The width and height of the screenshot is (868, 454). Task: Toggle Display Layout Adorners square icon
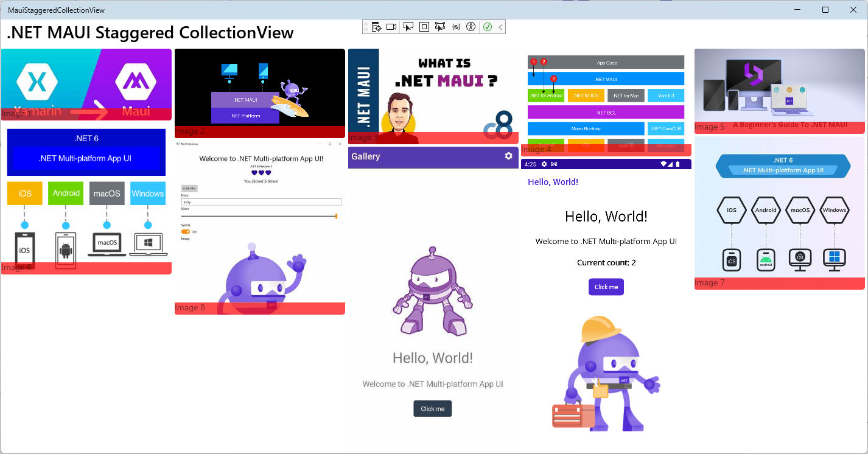tap(424, 27)
